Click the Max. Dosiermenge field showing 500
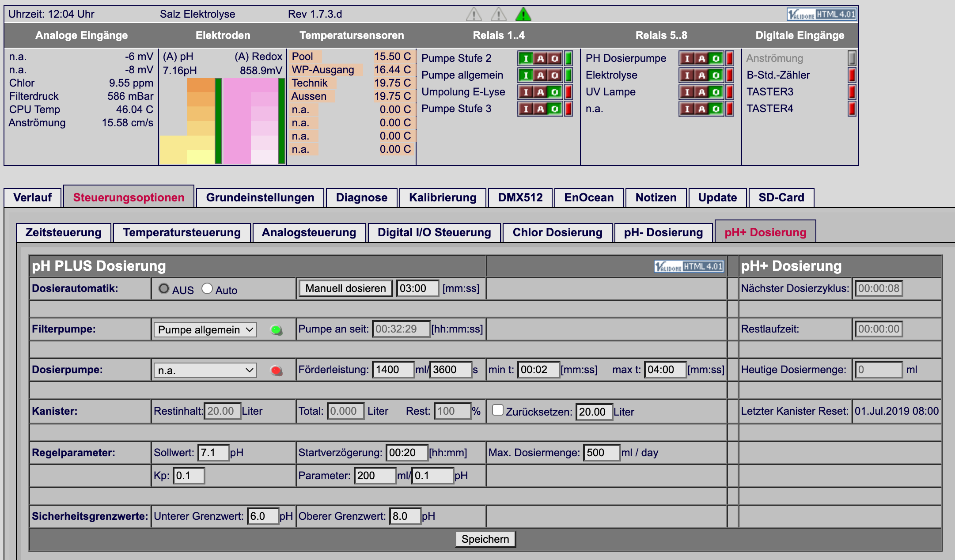The image size is (955, 560). point(602,453)
